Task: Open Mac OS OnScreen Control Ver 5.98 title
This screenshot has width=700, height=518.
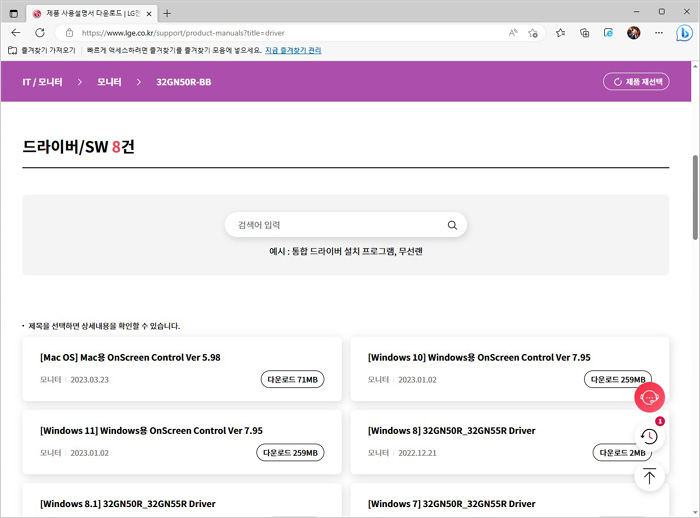Action: coord(130,357)
